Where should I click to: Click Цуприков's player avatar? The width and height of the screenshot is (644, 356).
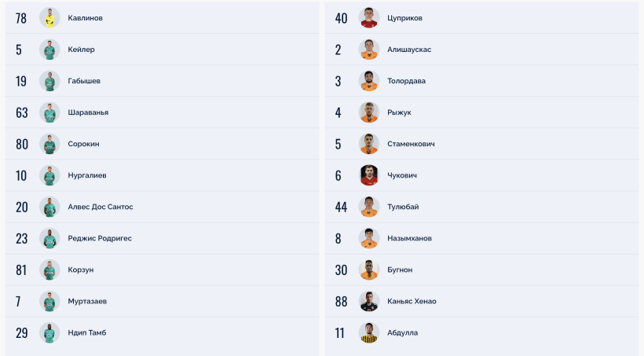tap(369, 18)
